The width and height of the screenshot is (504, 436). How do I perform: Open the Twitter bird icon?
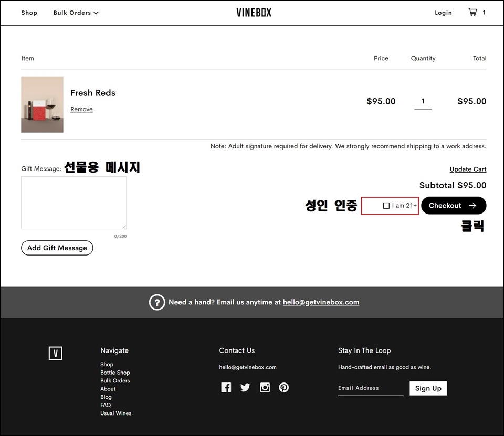pos(245,387)
